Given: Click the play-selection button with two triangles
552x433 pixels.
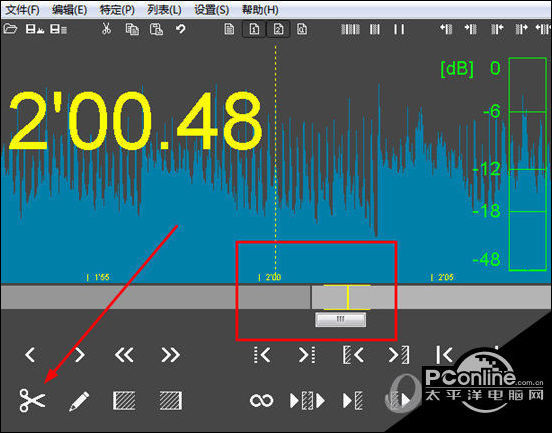Looking at the screenshot, I should coord(307,401).
